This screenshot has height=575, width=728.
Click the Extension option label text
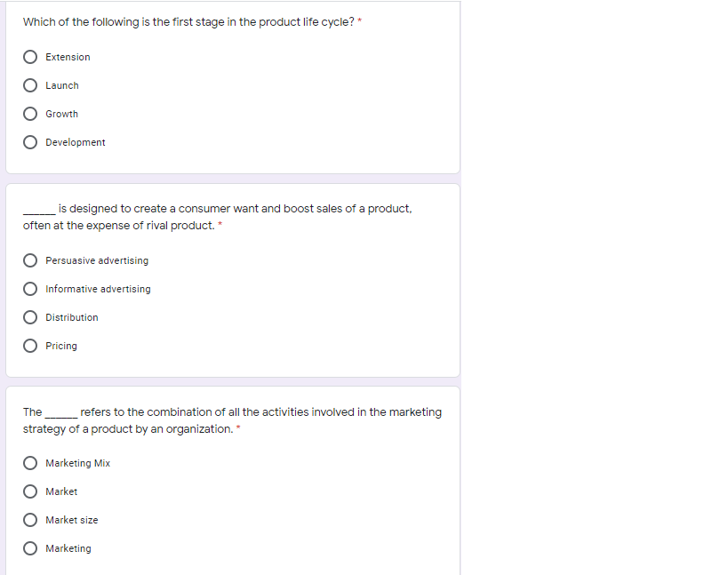coord(67,56)
